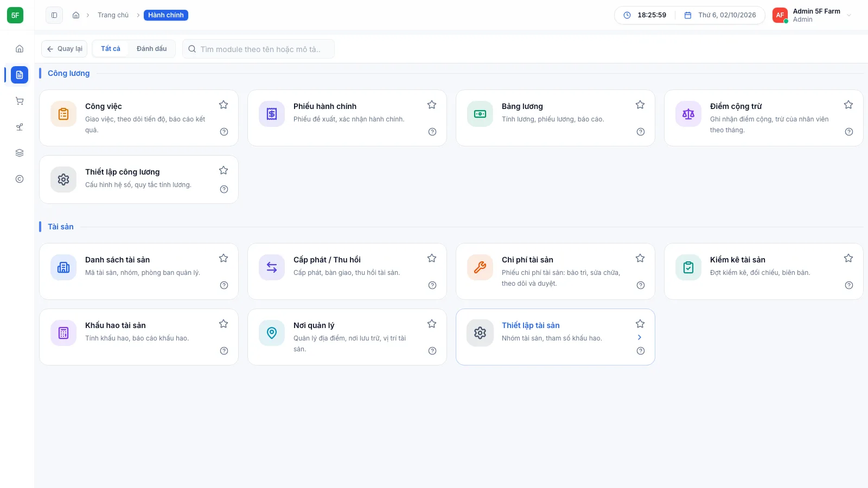This screenshot has width=868, height=488.
Task: Click the Nơi quản lý map pin icon
Action: [x=272, y=333]
